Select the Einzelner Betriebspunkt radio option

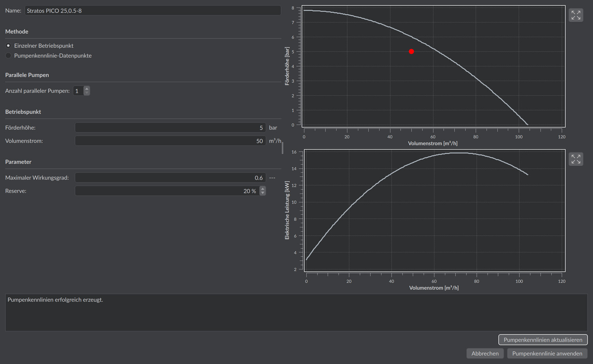point(8,46)
